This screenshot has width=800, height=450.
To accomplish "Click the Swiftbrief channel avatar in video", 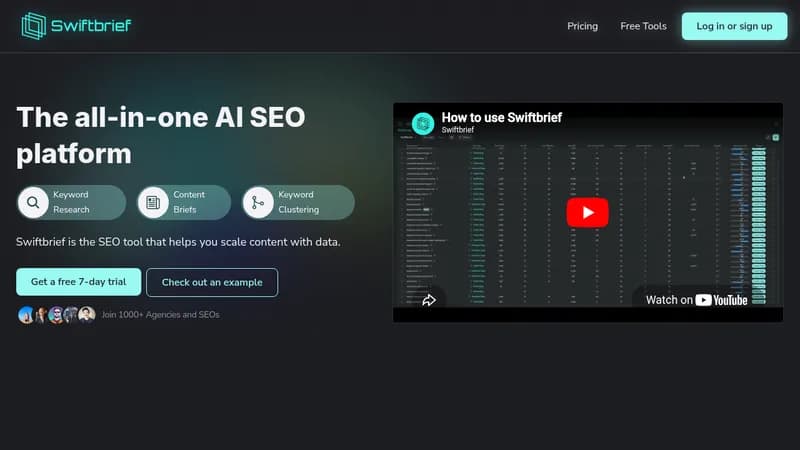I will (423, 123).
